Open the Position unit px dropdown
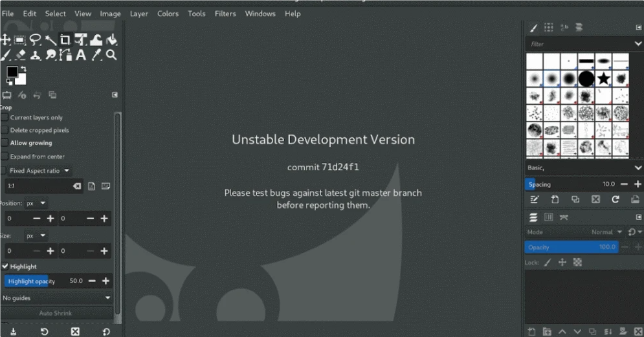This screenshot has height=337, width=644. (x=36, y=203)
